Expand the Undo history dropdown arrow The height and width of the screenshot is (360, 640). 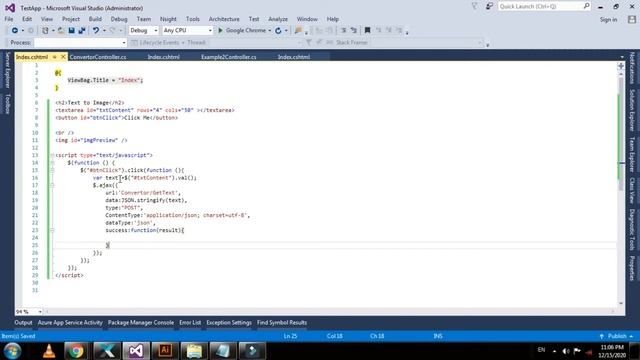coord(104,31)
